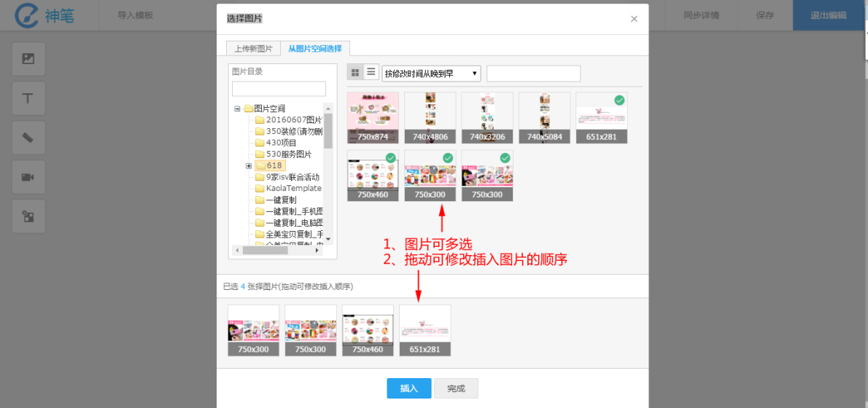868x408 pixels.
Task: Select the module layout tool in sidebar
Action: (28, 216)
